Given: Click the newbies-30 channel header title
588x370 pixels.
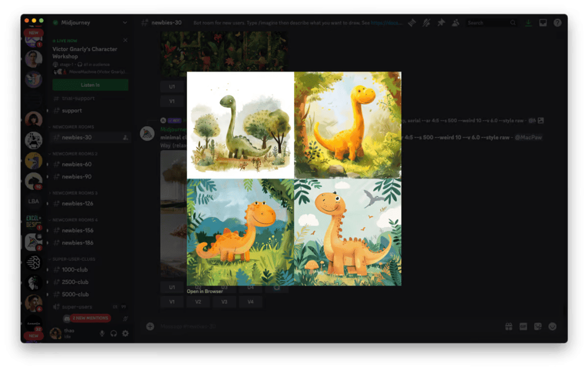Looking at the screenshot, I should tap(167, 23).
